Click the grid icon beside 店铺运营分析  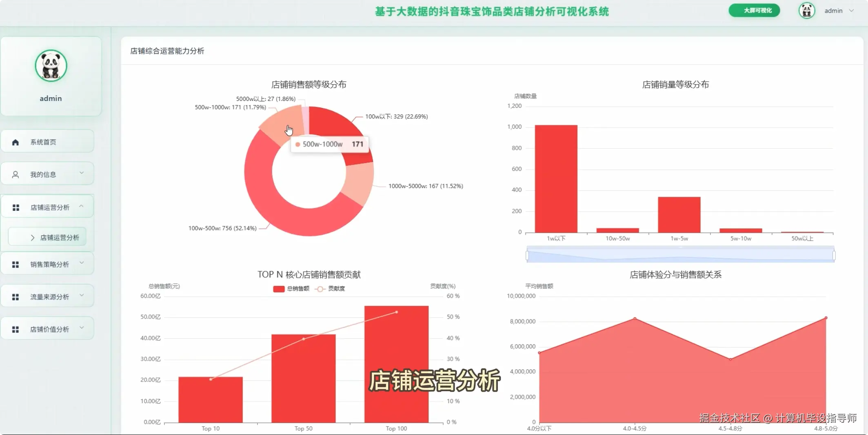pyautogui.click(x=16, y=207)
